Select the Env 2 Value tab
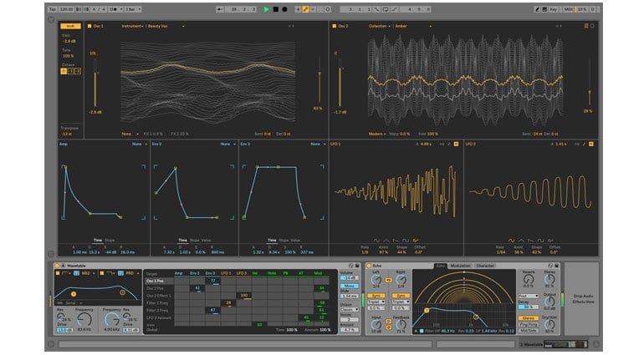Screen dimensions: 644x355 207,240
